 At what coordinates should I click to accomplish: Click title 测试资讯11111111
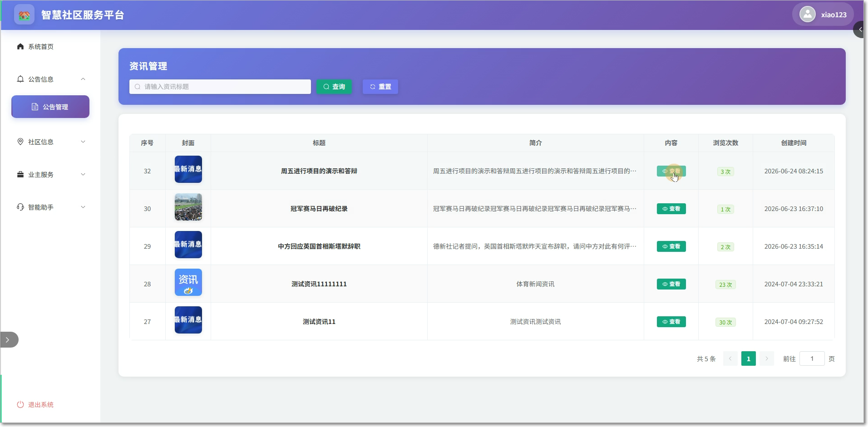click(319, 284)
